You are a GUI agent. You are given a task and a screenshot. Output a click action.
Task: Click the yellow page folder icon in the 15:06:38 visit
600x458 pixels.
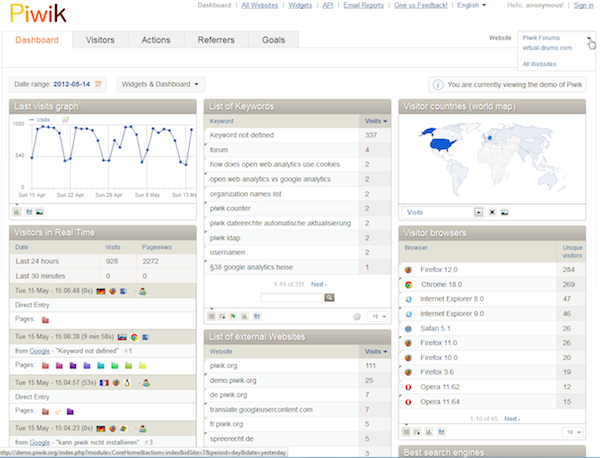[x=142, y=366]
